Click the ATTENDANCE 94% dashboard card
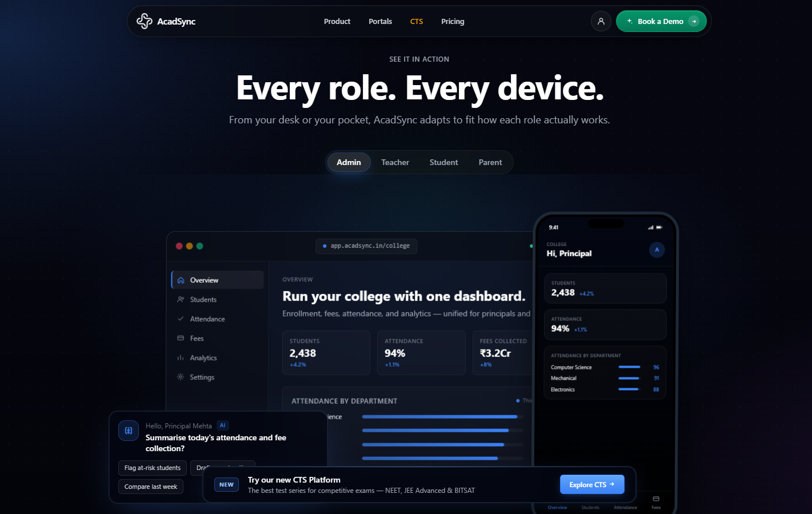812x514 pixels. pos(421,353)
